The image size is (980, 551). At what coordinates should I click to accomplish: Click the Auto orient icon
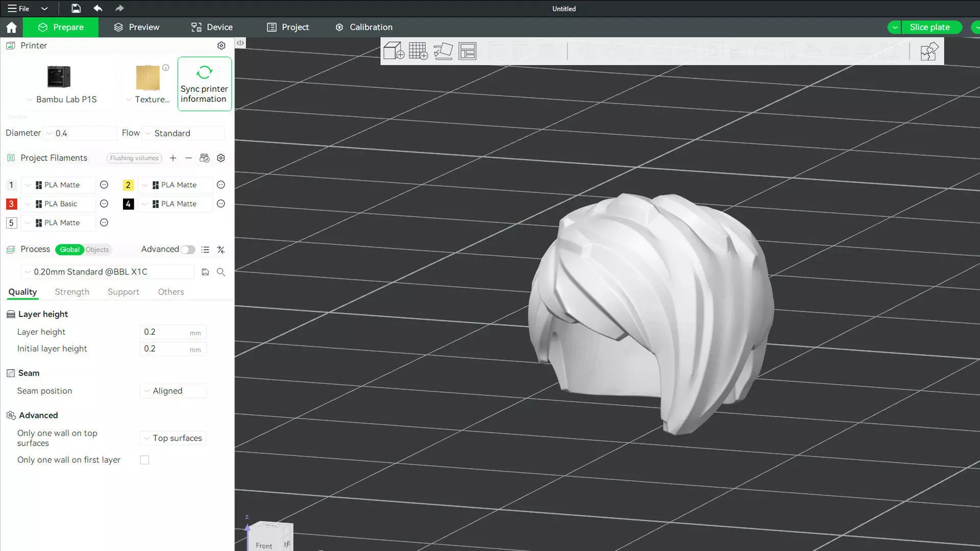pos(443,51)
